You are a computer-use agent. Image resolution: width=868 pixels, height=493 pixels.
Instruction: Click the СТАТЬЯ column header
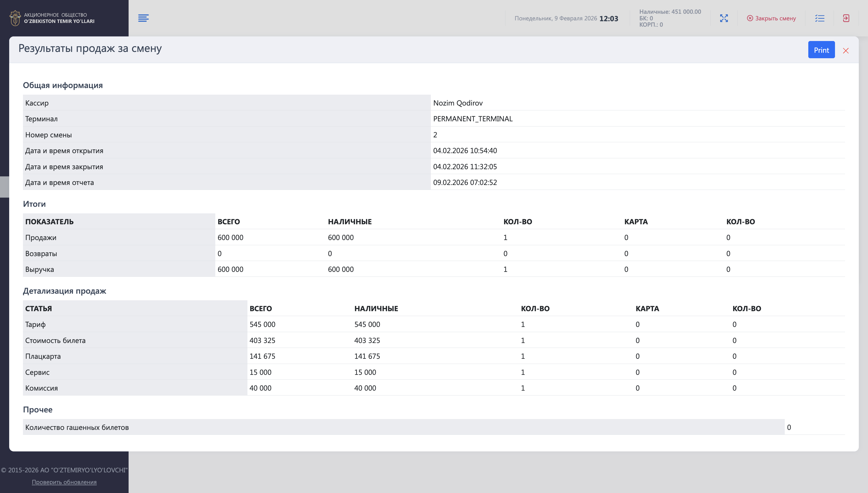(39, 309)
